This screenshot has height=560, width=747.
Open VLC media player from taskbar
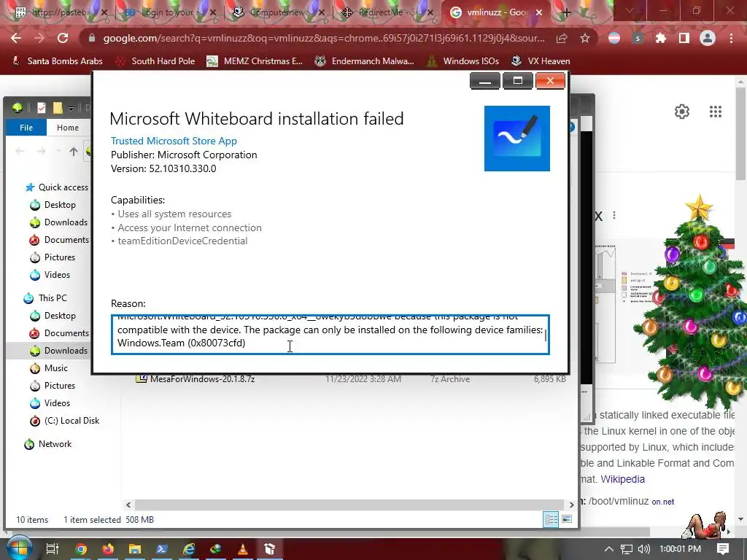[x=242, y=548]
